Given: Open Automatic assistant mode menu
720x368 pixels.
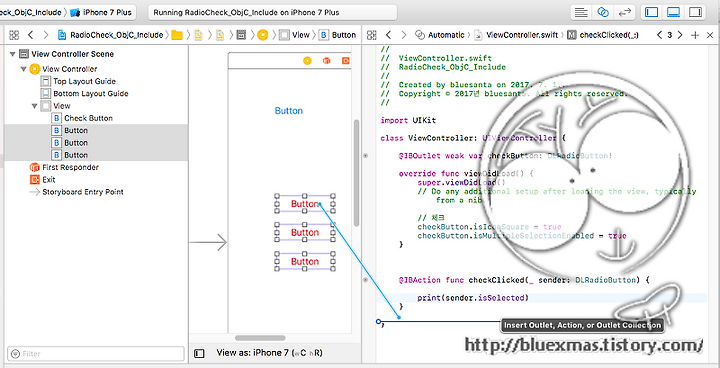Looking at the screenshot, I should tap(439, 35).
